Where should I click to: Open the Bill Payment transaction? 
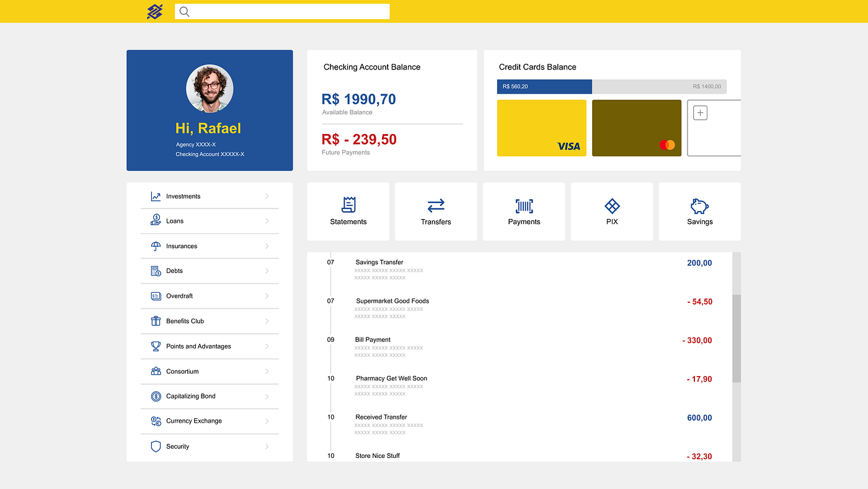373,339
